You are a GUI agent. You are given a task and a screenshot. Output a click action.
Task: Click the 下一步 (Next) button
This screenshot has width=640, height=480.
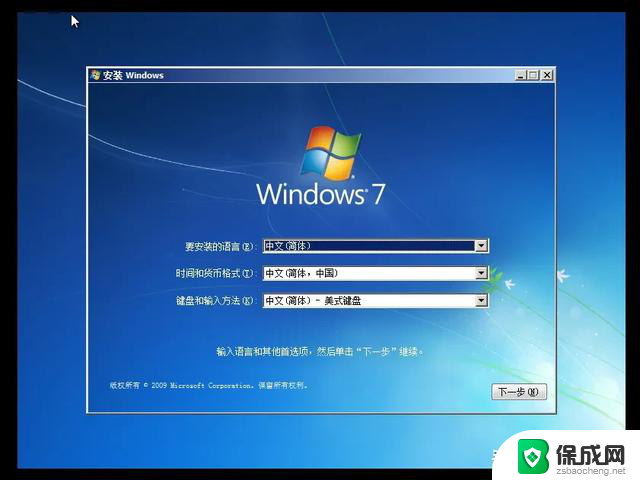click(x=519, y=392)
